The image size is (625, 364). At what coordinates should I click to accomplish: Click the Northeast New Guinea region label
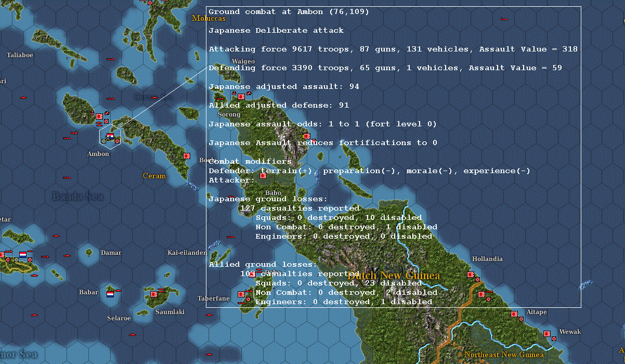point(504,355)
